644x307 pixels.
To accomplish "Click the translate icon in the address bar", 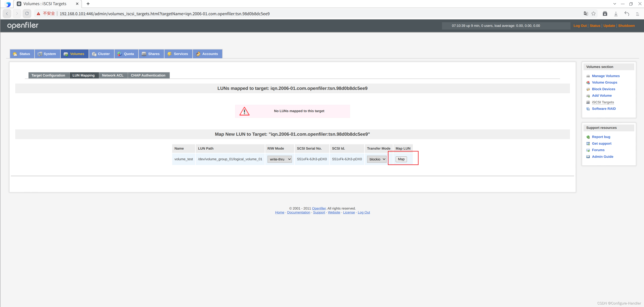I will click(586, 14).
